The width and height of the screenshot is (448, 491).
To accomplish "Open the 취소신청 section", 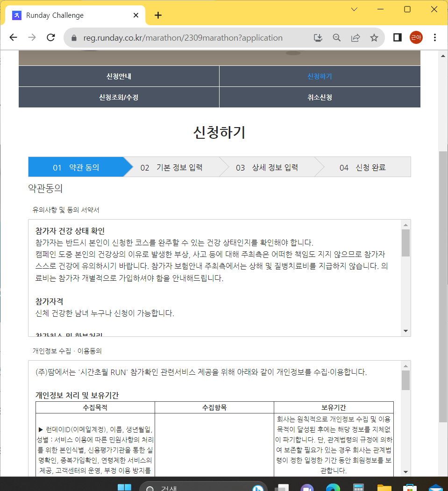I will pos(320,97).
